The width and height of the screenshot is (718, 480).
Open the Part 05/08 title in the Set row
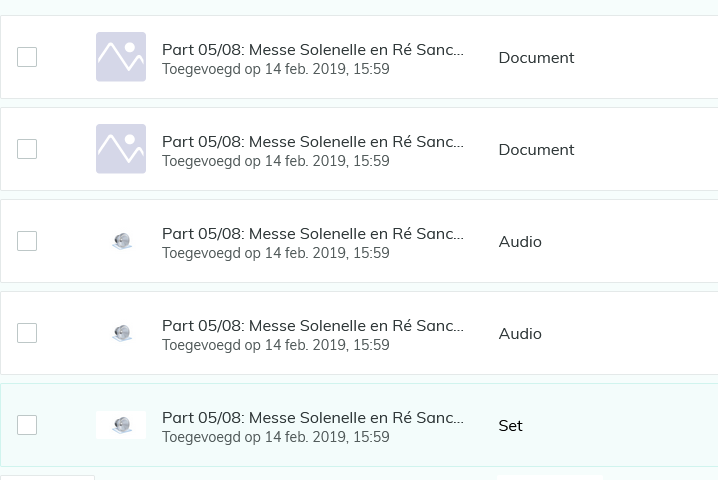313,418
